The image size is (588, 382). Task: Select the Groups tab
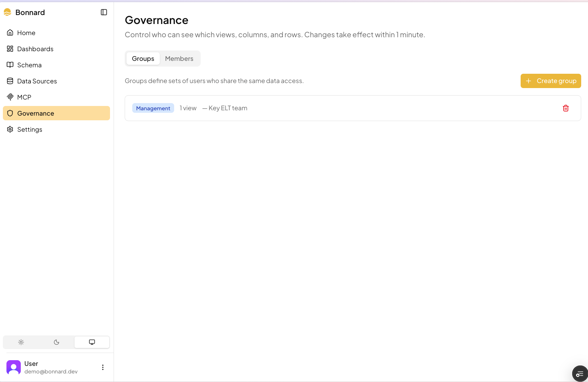point(143,58)
